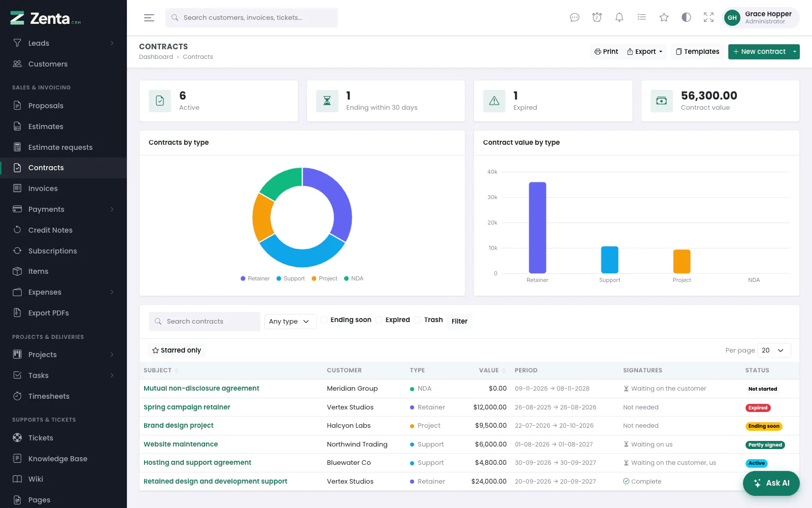Image resolution: width=812 pixels, height=508 pixels.
Task: Open the Per page 20 dropdown
Action: click(774, 351)
